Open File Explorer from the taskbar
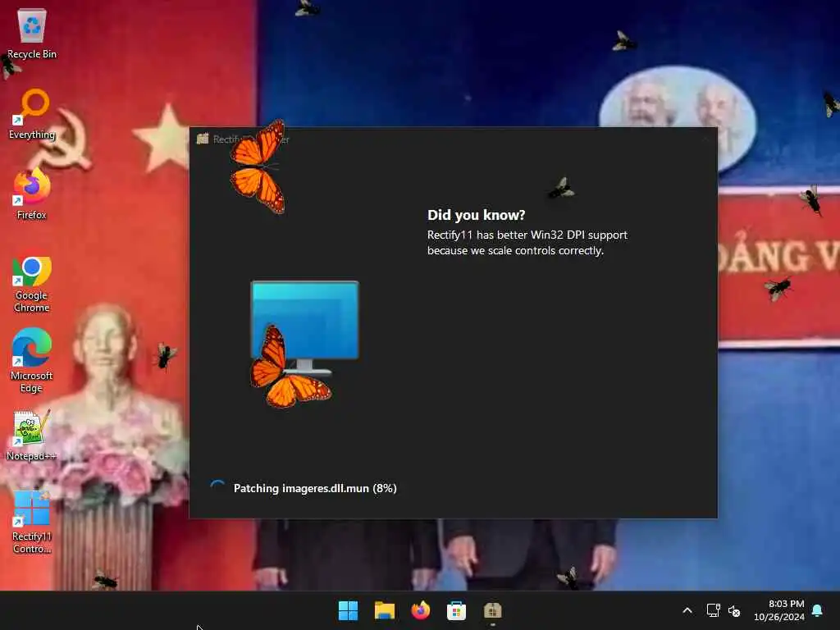 pos(384,610)
